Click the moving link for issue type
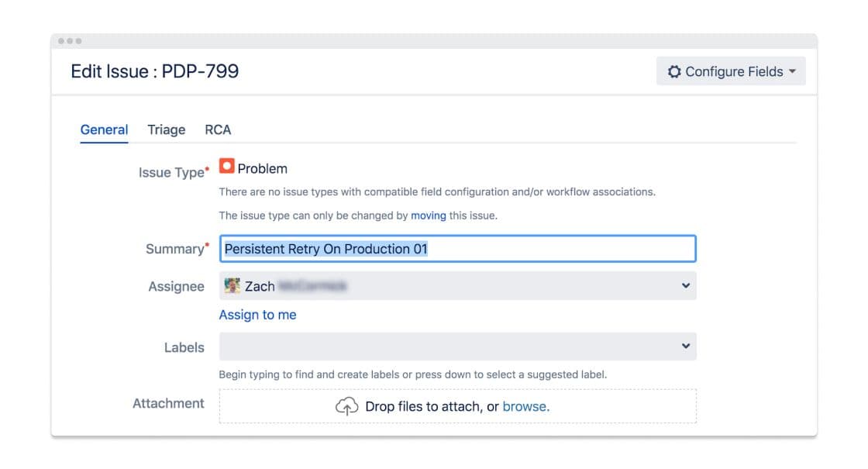Screen dimensions: 868x469 (x=429, y=216)
